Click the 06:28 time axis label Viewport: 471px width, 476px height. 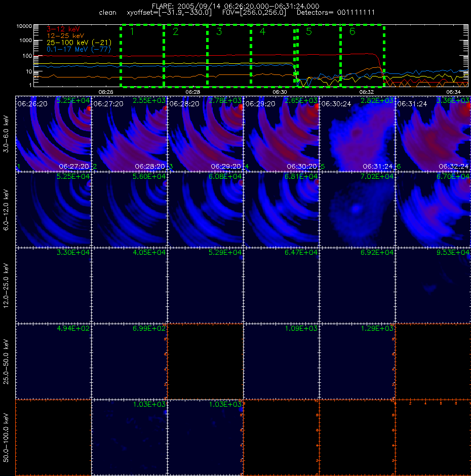coord(193,92)
